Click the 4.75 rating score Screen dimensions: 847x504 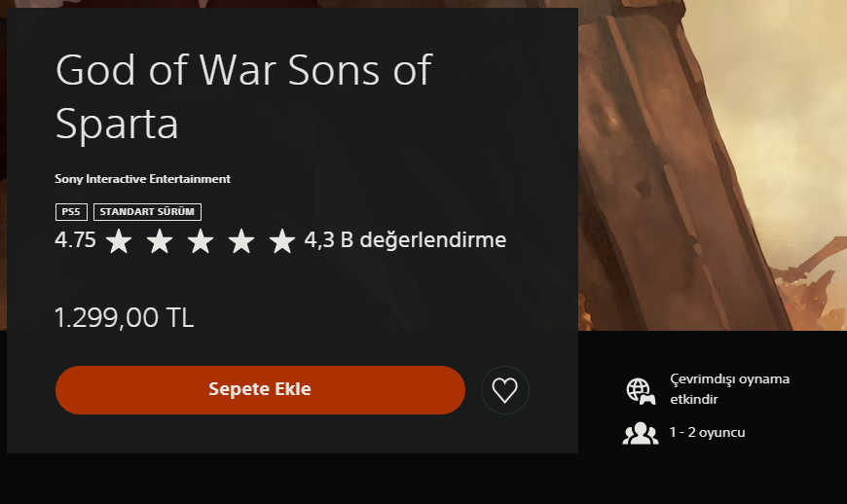[x=76, y=239]
